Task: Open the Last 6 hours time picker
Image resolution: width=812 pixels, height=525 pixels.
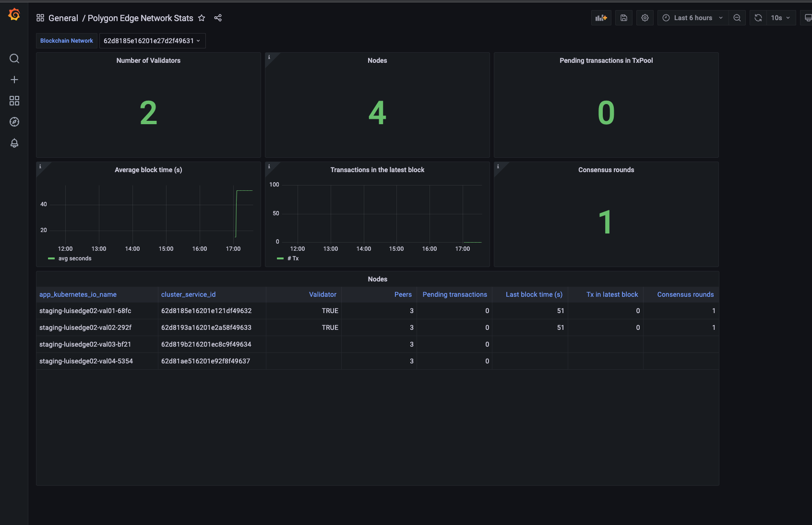Action: point(692,18)
